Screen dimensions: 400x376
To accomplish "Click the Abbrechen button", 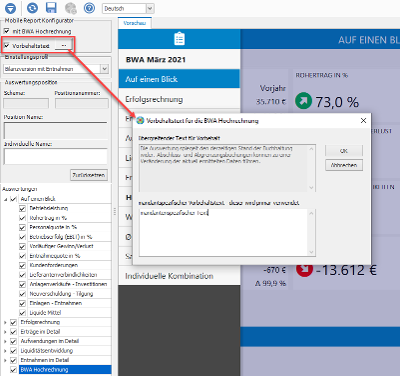I will point(344,165).
